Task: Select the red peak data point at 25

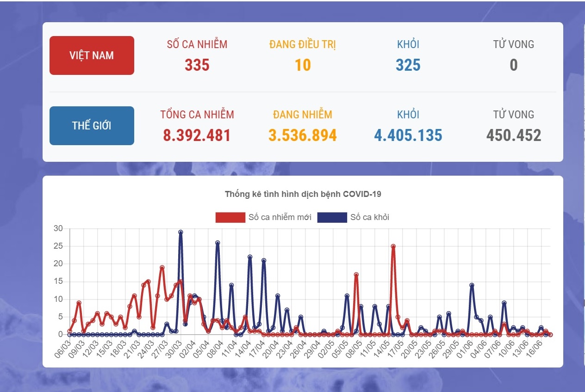Action: click(x=393, y=246)
